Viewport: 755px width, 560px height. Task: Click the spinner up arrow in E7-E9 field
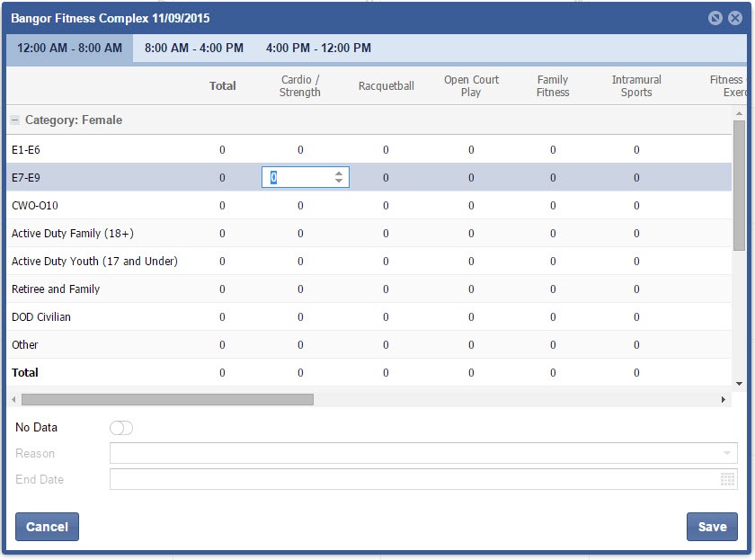pyautogui.click(x=339, y=173)
